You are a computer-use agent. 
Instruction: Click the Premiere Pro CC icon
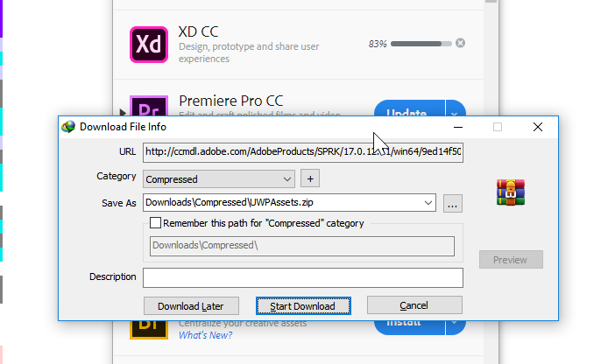149,106
